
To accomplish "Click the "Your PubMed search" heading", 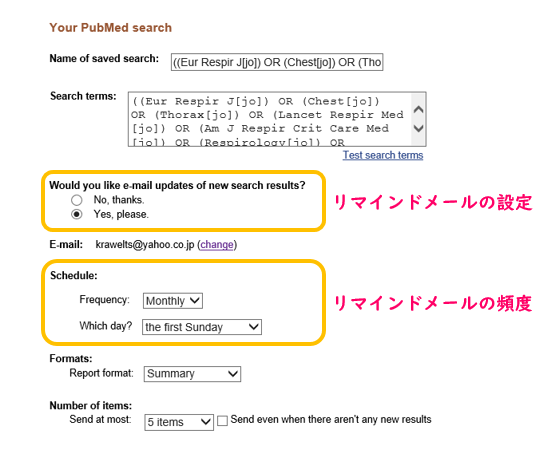I will [111, 28].
